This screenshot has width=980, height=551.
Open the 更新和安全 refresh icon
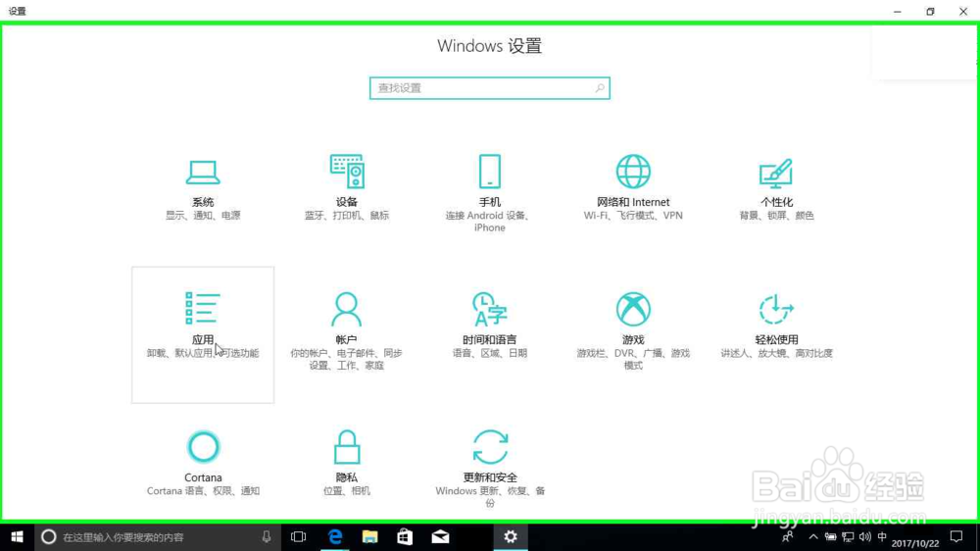490,446
